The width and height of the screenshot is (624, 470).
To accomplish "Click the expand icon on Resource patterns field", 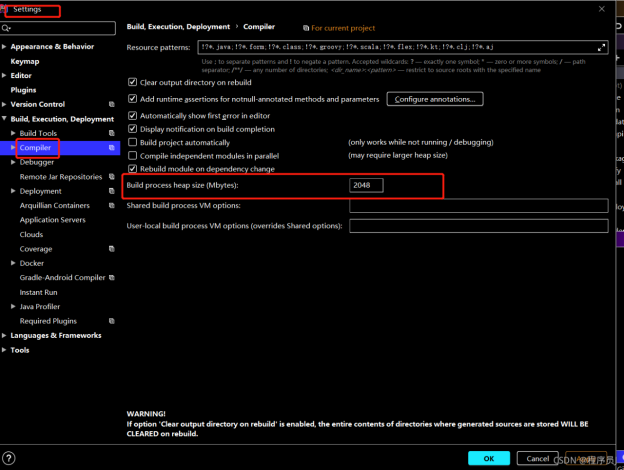I will tap(601, 47).
